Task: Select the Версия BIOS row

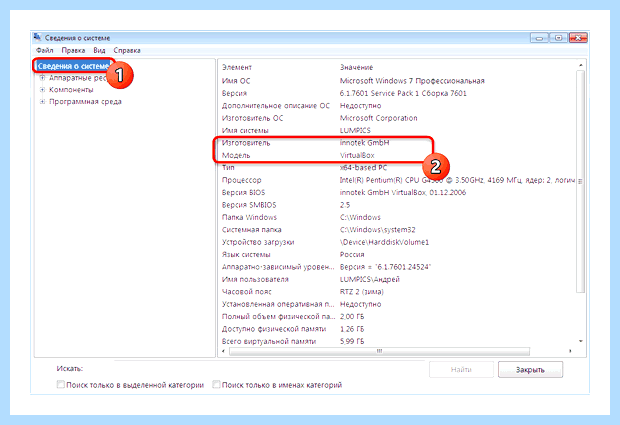Action: [397, 193]
